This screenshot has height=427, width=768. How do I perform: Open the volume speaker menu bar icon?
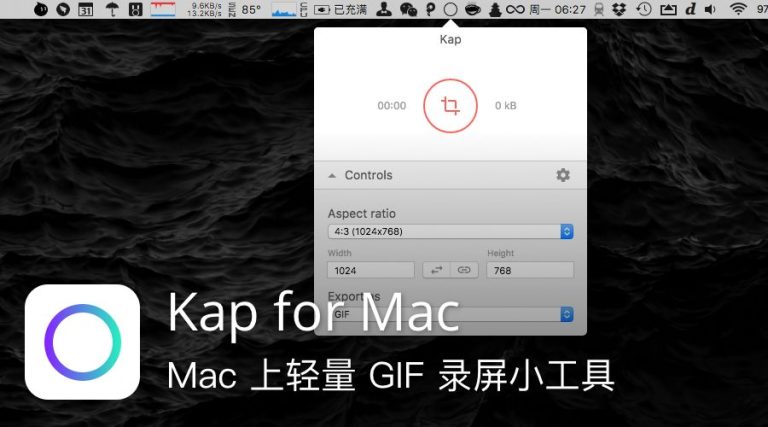(710, 9)
